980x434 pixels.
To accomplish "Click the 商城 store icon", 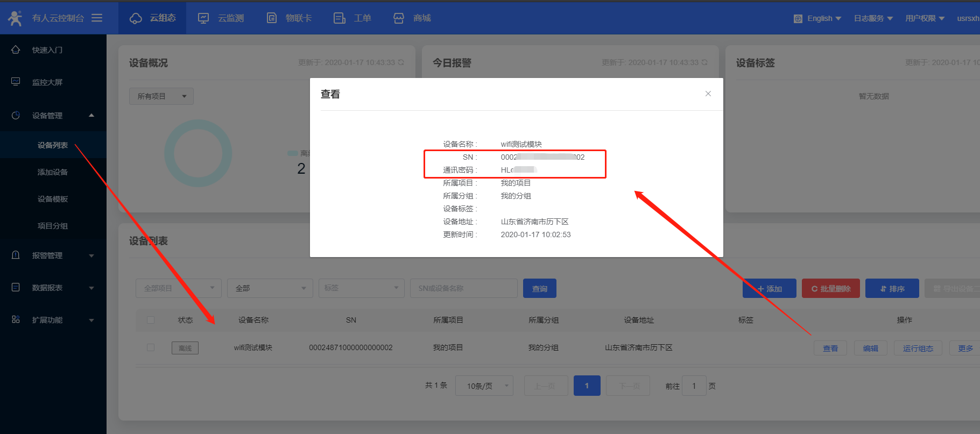I will click(x=399, y=18).
